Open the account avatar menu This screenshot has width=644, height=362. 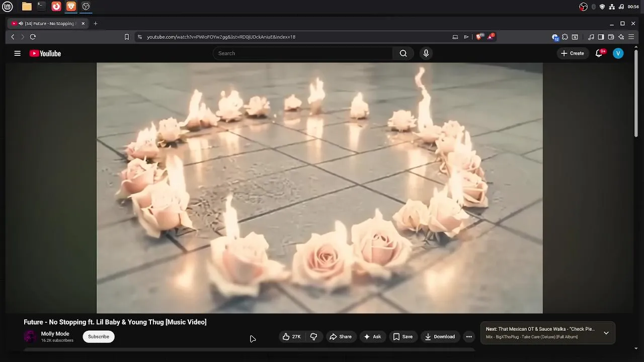coord(618,53)
